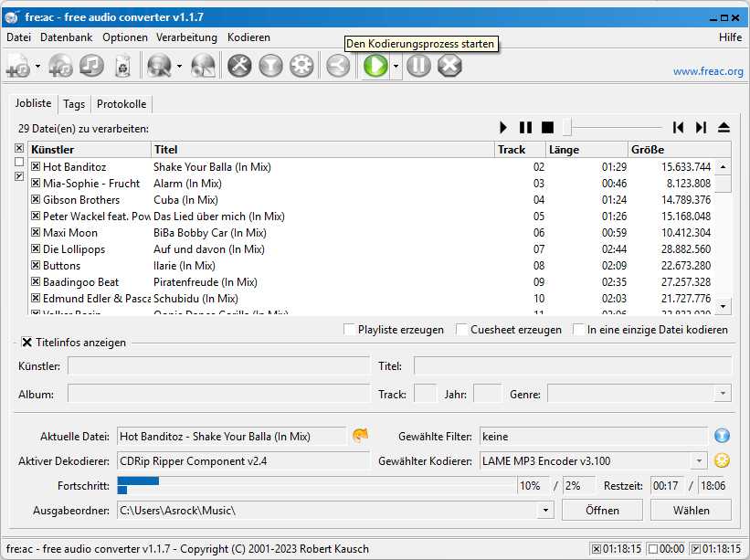Click the add audio files toolbar icon

click(18, 66)
